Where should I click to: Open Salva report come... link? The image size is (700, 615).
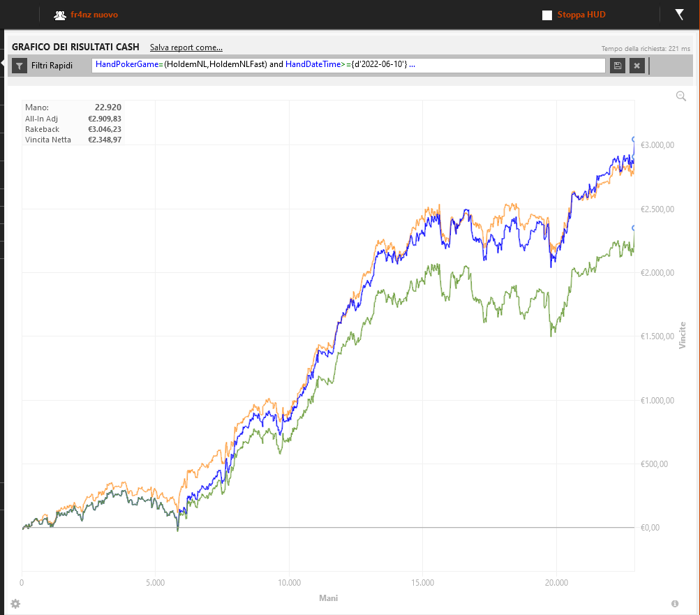pyautogui.click(x=186, y=47)
